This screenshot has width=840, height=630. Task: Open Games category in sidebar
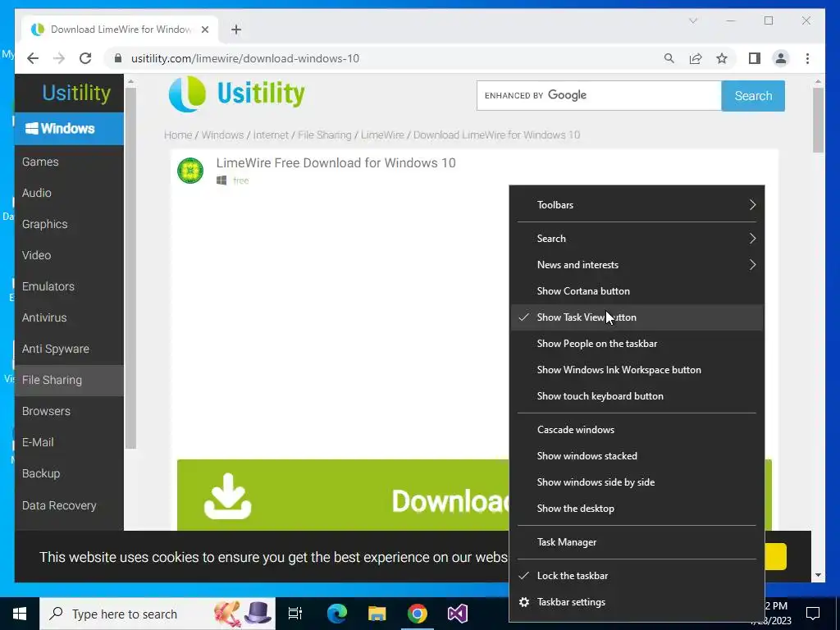click(x=69, y=162)
